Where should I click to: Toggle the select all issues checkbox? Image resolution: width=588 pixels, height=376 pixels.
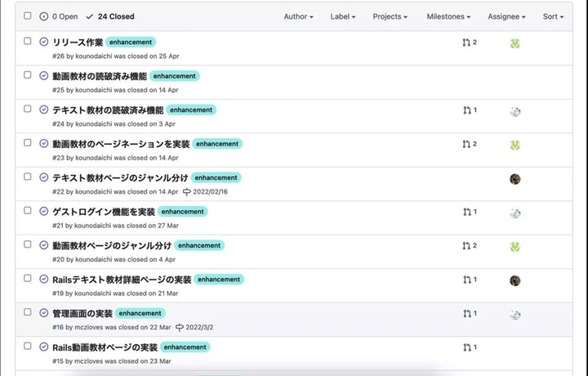28,16
